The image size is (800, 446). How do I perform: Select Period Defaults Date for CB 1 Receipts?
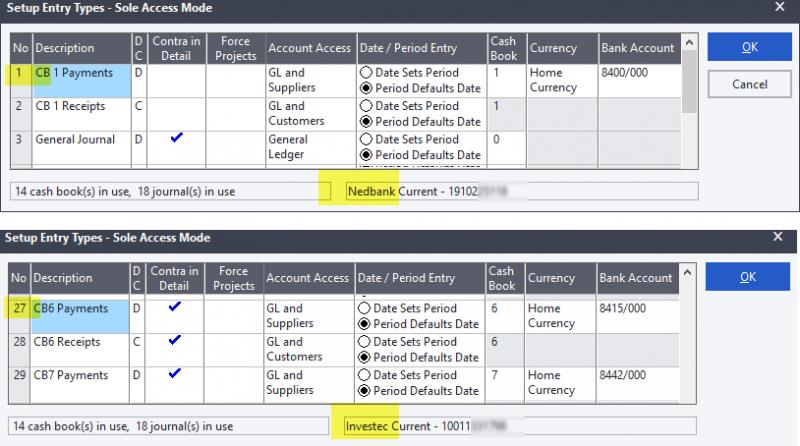pos(365,122)
